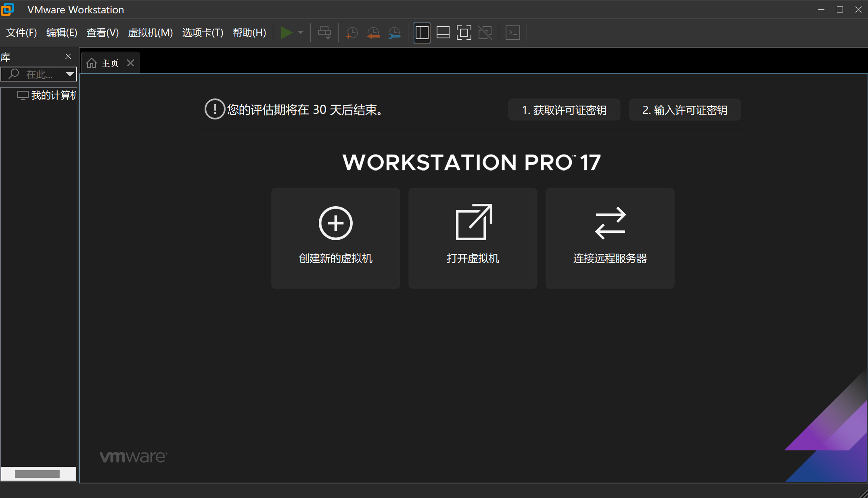The height and width of the screenshot is (498, 868).
Task: Click the Unity mode toolbar icon
Action: tap(485, 33)
